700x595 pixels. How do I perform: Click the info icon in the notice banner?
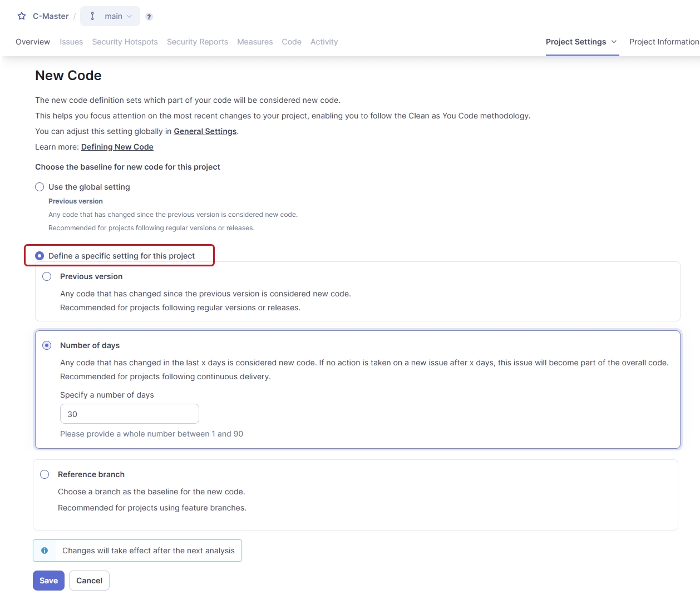[45, 551]
